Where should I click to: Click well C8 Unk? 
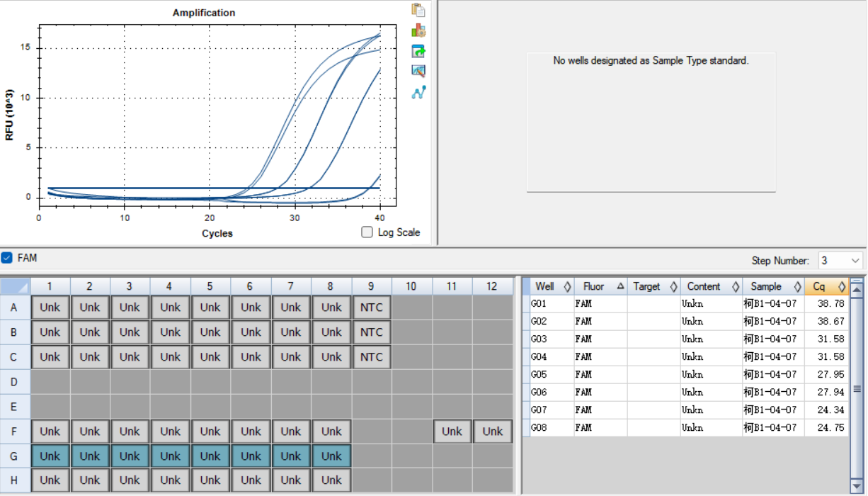[x=331, y=357]
